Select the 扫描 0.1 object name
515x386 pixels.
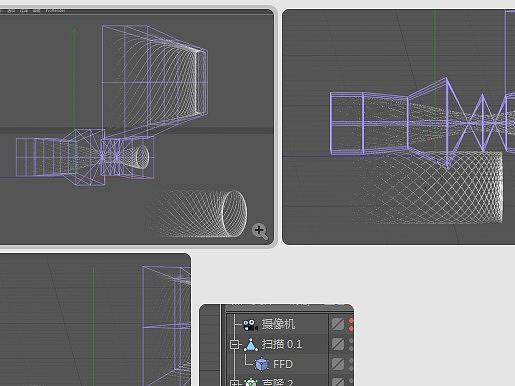282,344
